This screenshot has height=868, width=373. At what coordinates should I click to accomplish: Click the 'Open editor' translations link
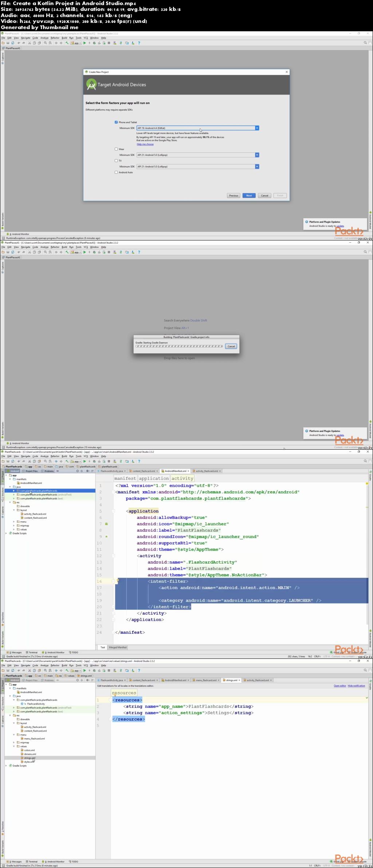(340, 686)
